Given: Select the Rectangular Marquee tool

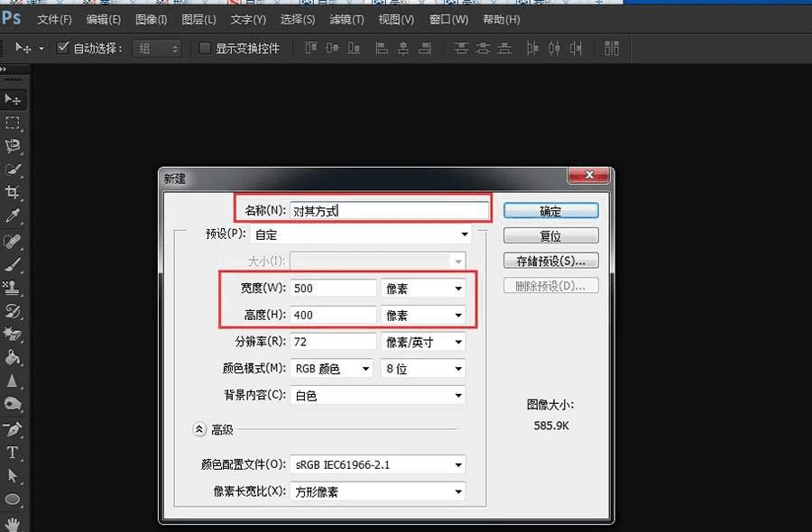Looking at the screenshot, I should (x=13, y=123).
